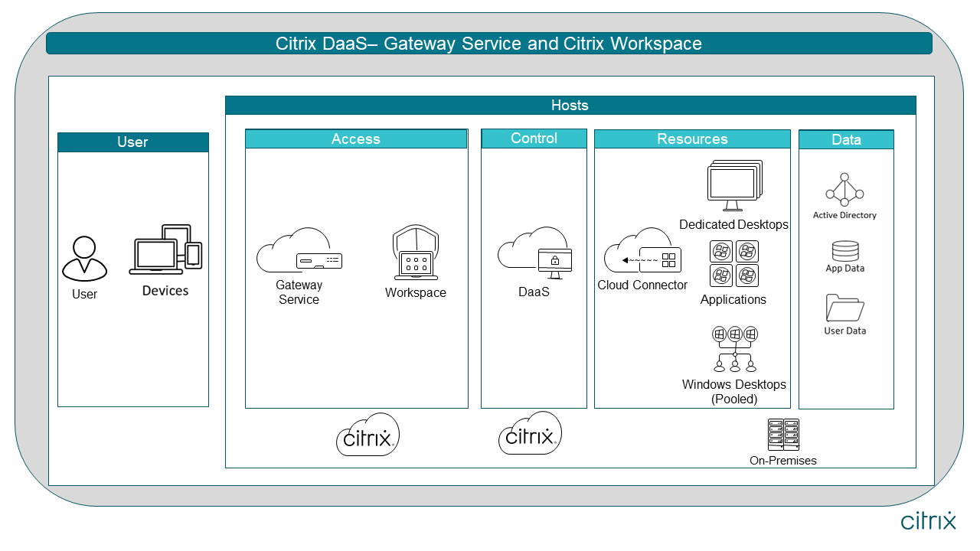Viewport: 980px width, 551px height.
Task: Select the "Active Directory" label
Action: click(x=844, y=216)
